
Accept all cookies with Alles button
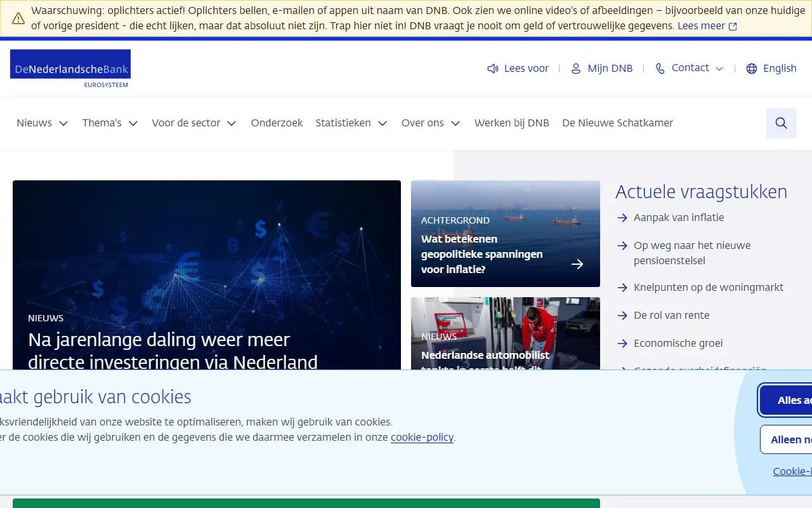(x=786, y=400)
